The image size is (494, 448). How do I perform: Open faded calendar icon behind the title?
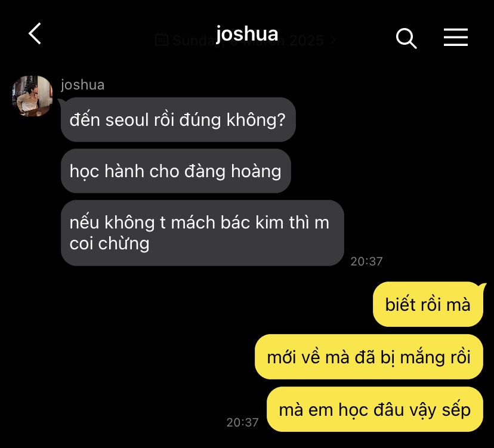coord(162,40)
